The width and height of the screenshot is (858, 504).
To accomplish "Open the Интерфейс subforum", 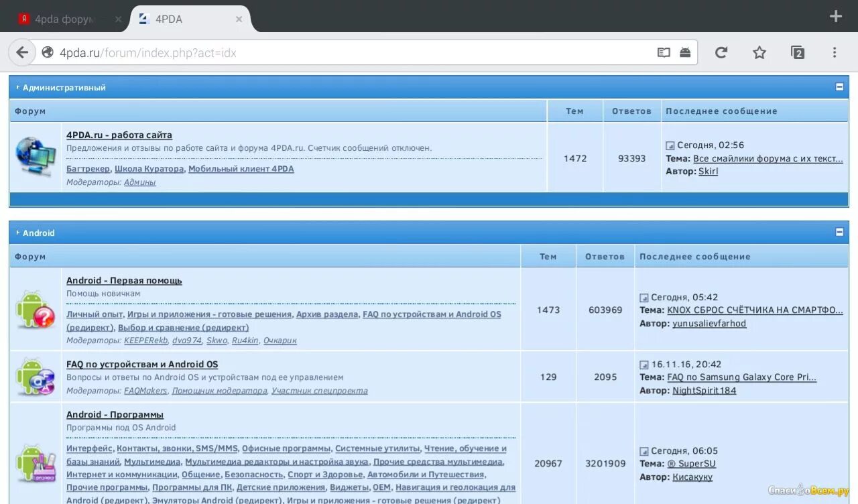I will click(89, 448).
